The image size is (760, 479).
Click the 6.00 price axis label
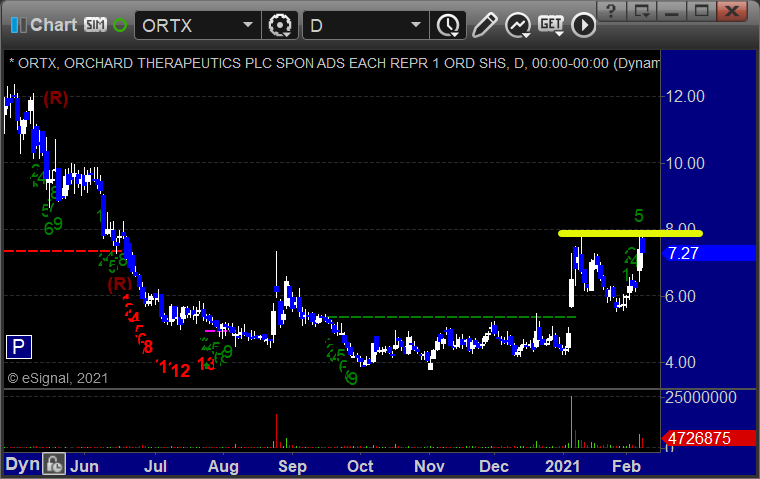point(680,296)
